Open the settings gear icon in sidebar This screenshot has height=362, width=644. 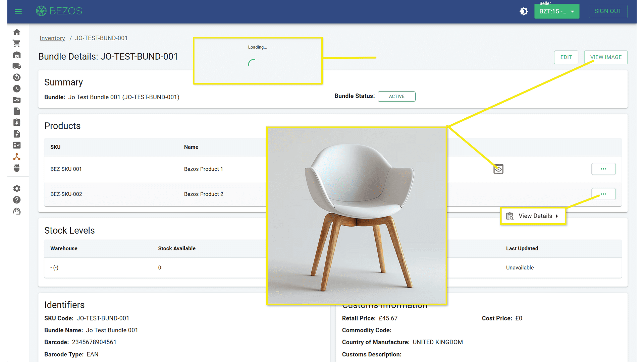(17, 188)
